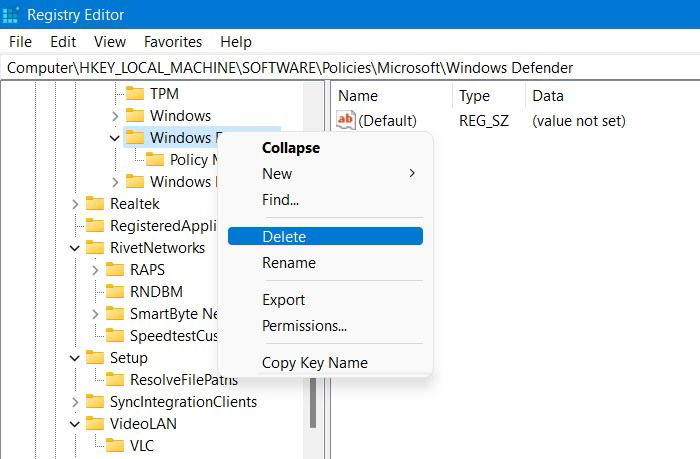Select the VLC folder icon
This screenshot has width=700, height=459.
pos(115,445)
